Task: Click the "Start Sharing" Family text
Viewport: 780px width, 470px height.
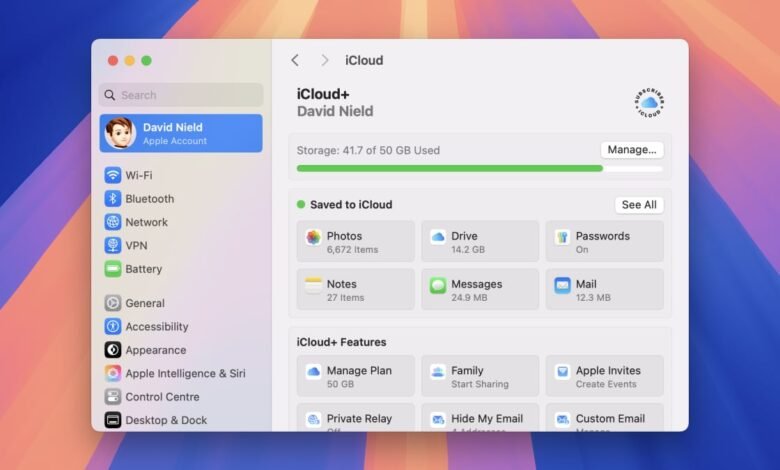Action: [480, 384]
